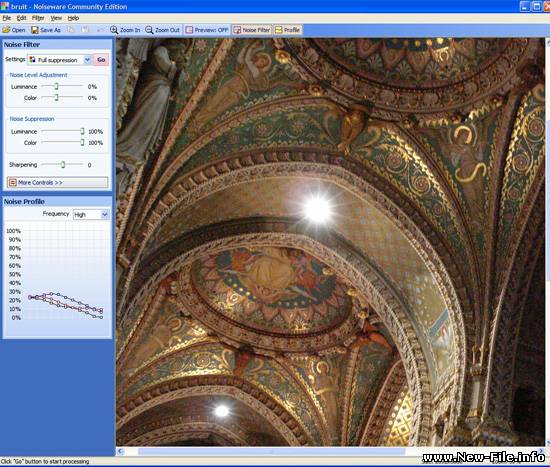The width and height of the screenshot is (550, 467).
Task: Click the Noise Level Adjustment Luminance slider
Action: tap(62, 86)
